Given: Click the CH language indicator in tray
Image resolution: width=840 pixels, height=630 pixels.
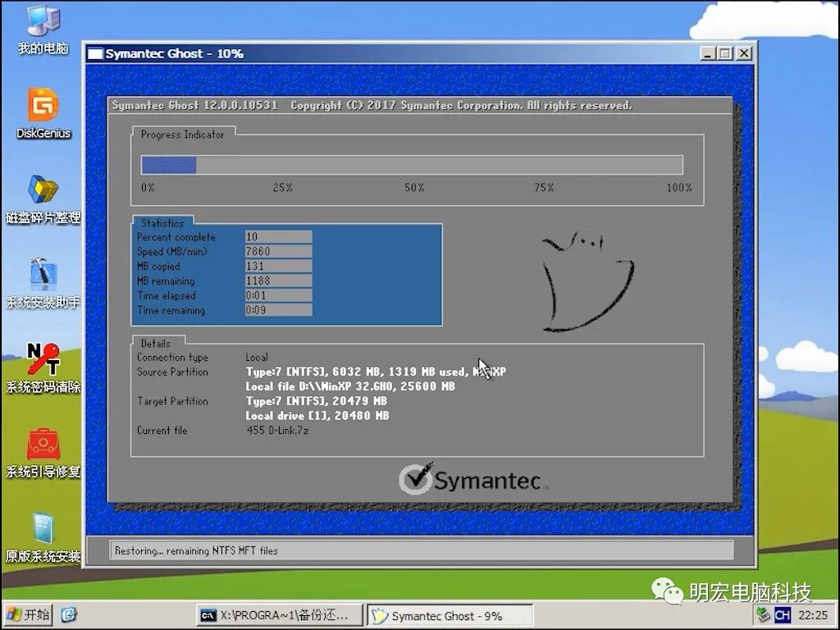Looking at the screenshot, I should click(x=782, y=614).
